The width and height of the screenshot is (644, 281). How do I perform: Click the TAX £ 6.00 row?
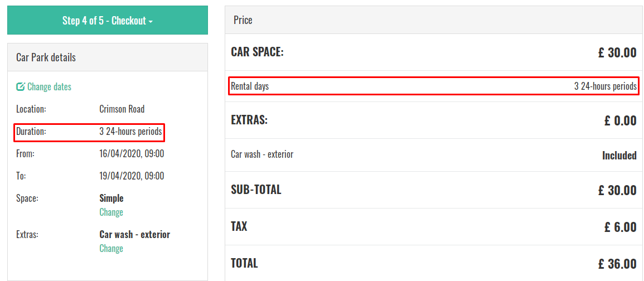(434, 226)
